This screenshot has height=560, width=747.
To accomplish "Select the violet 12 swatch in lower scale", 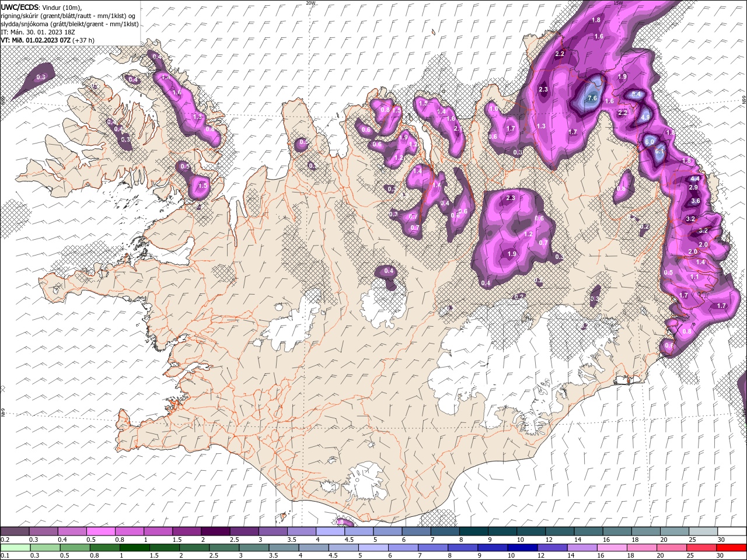I will (x=553, y=548).
